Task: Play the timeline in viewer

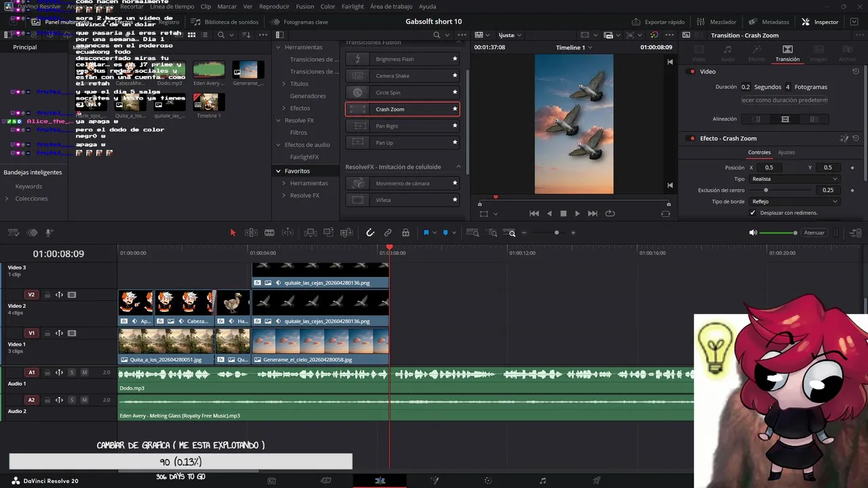Action: point(577,213)
